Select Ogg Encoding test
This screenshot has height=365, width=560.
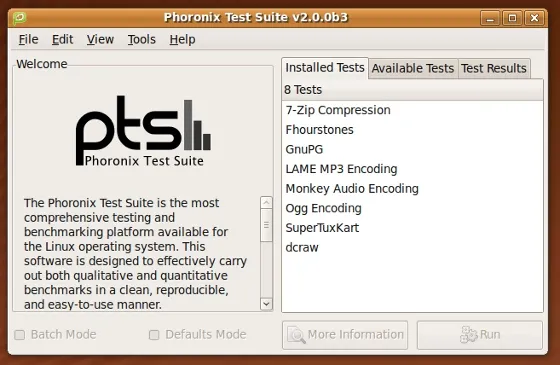point(412,208)
